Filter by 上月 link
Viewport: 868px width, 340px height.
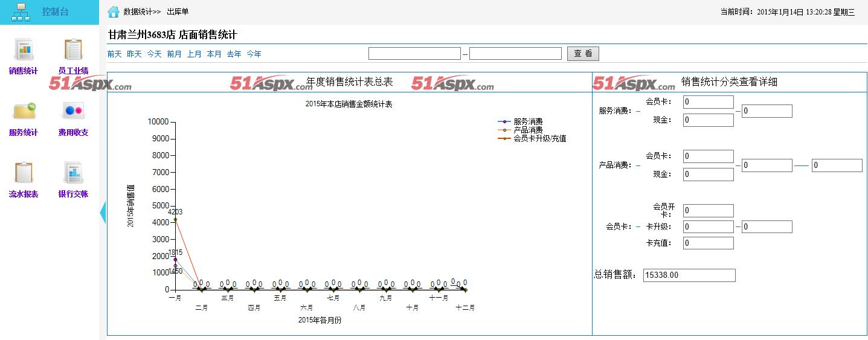[194, 54]
